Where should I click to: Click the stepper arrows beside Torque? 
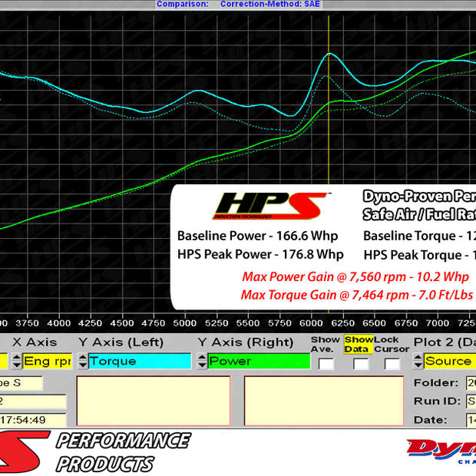[x=83, y=361]
